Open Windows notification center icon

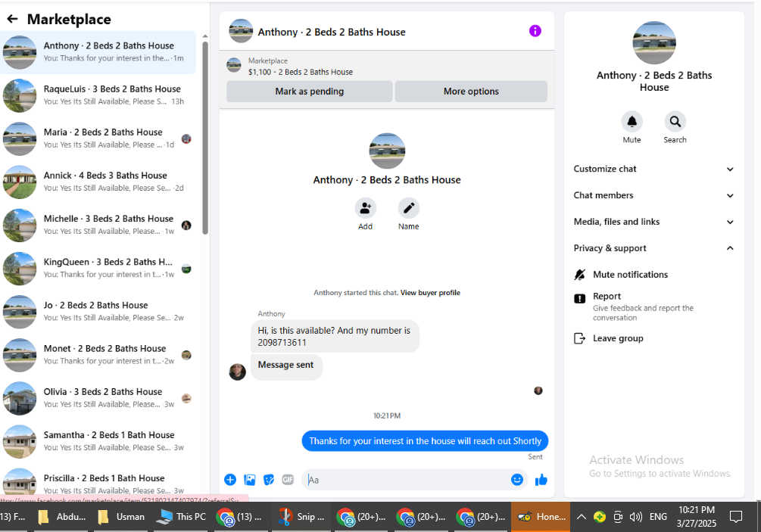point(736,517)
